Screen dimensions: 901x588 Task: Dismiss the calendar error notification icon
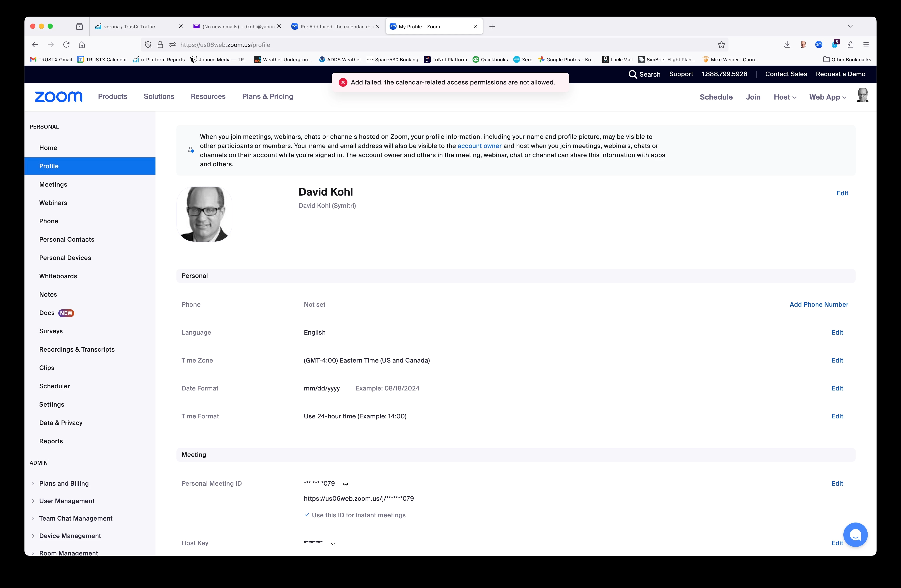coord(343,83)
